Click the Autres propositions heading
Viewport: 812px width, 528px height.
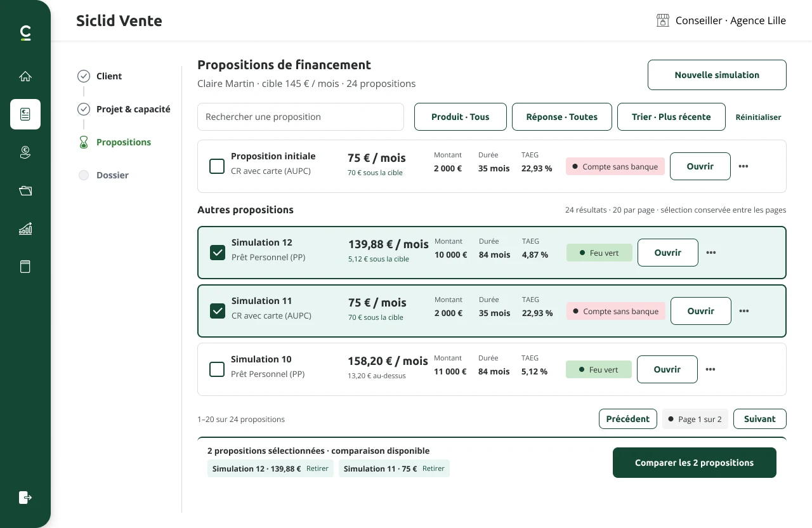[246, 209]
